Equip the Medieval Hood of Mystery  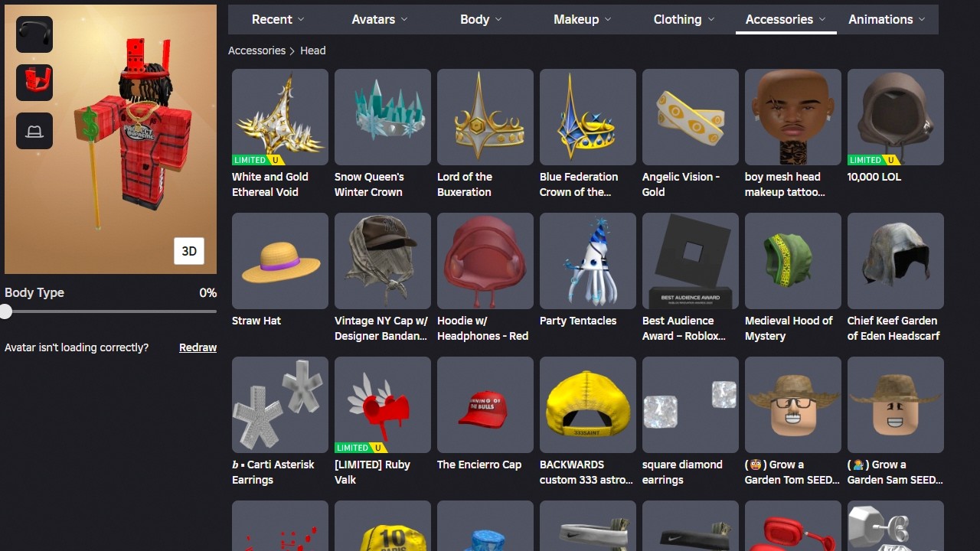tap(793, 261)
